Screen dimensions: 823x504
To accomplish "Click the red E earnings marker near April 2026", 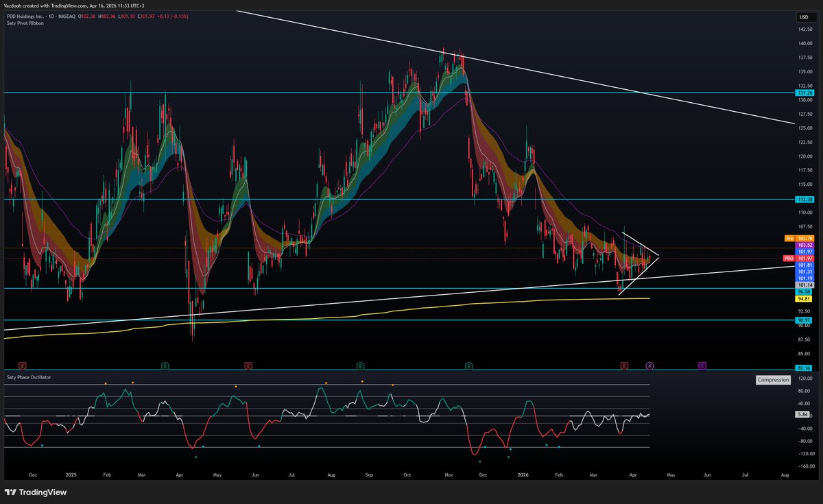I will [623, 366].
